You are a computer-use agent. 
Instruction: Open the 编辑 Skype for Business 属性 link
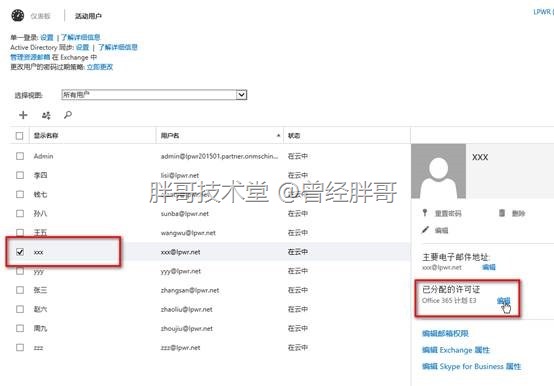(471, 366)
